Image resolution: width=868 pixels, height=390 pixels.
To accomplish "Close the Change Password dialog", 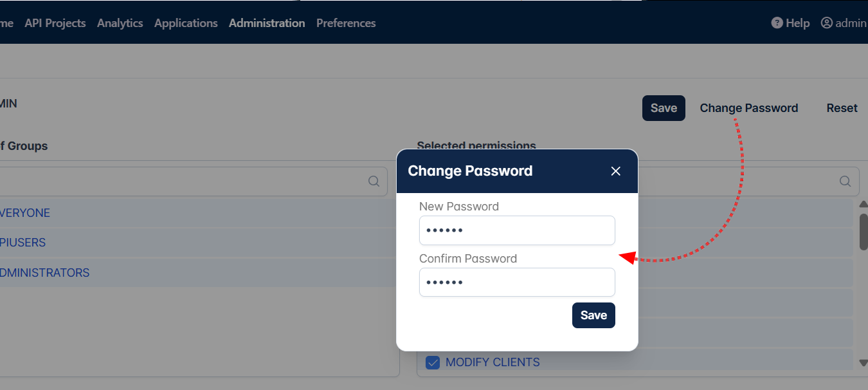I will pyautogui.click(x=616, y=171).
